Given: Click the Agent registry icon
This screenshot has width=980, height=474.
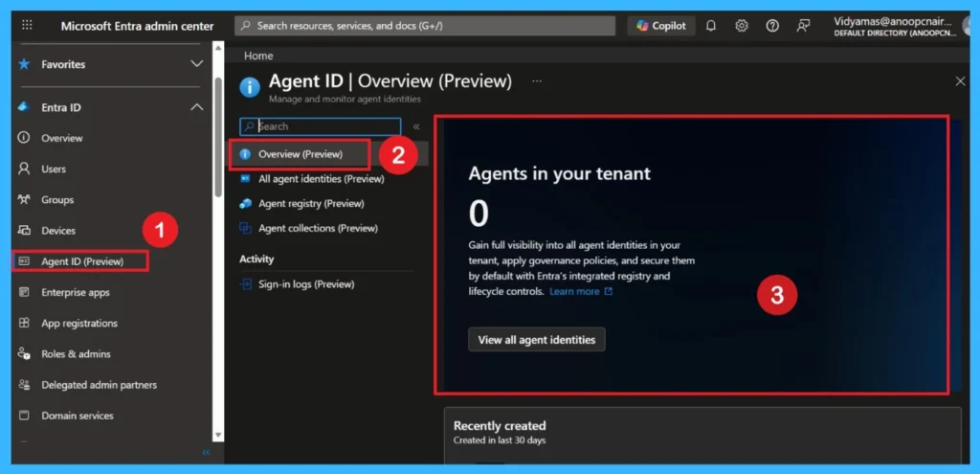Looking at the screenshot, I should pyautogui.click(x=246, y=203).
